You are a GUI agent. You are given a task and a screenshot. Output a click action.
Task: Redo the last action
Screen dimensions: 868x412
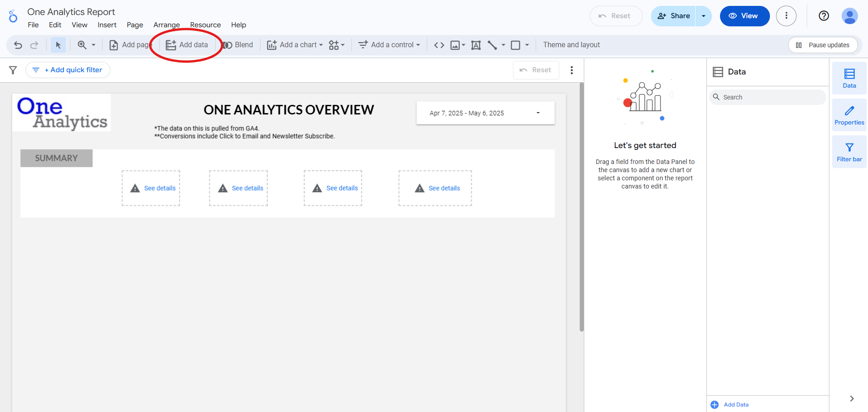34,45
